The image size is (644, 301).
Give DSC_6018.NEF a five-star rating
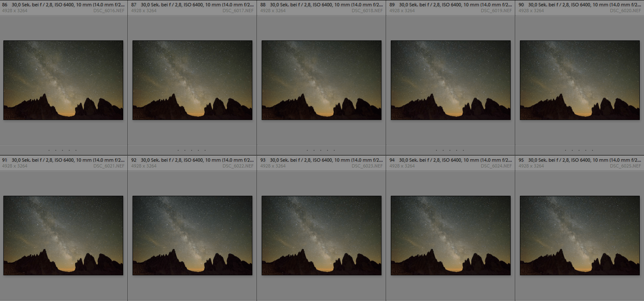(335, 149)
